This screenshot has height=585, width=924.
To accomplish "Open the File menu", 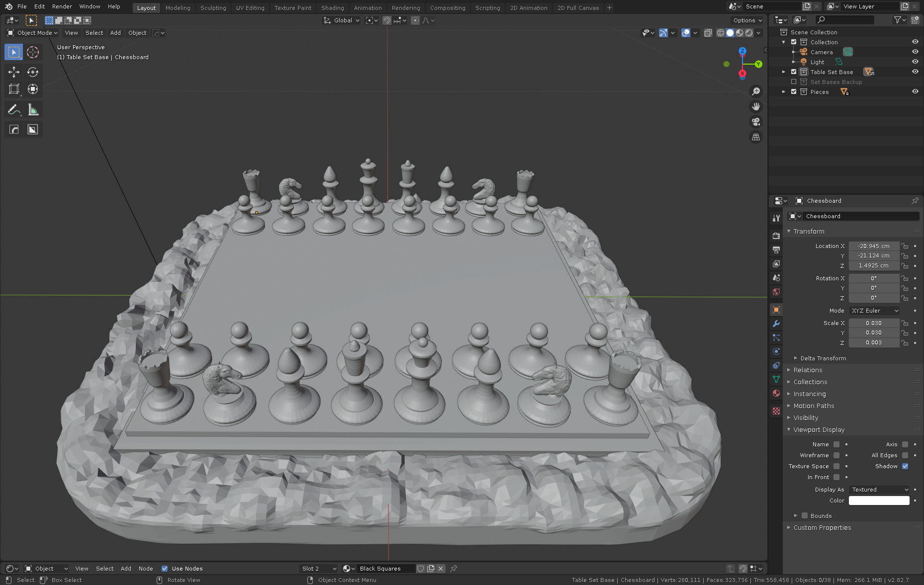I will point(22,6).
